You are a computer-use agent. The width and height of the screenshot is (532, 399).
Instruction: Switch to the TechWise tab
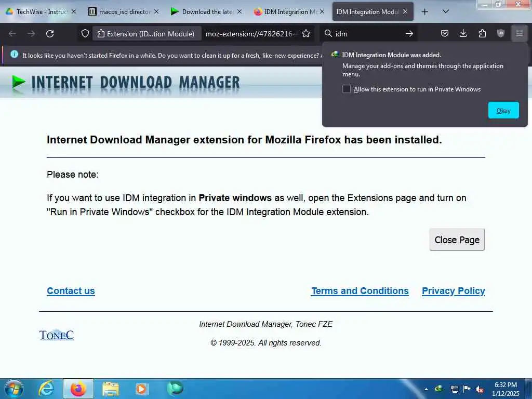pos(41,12)
